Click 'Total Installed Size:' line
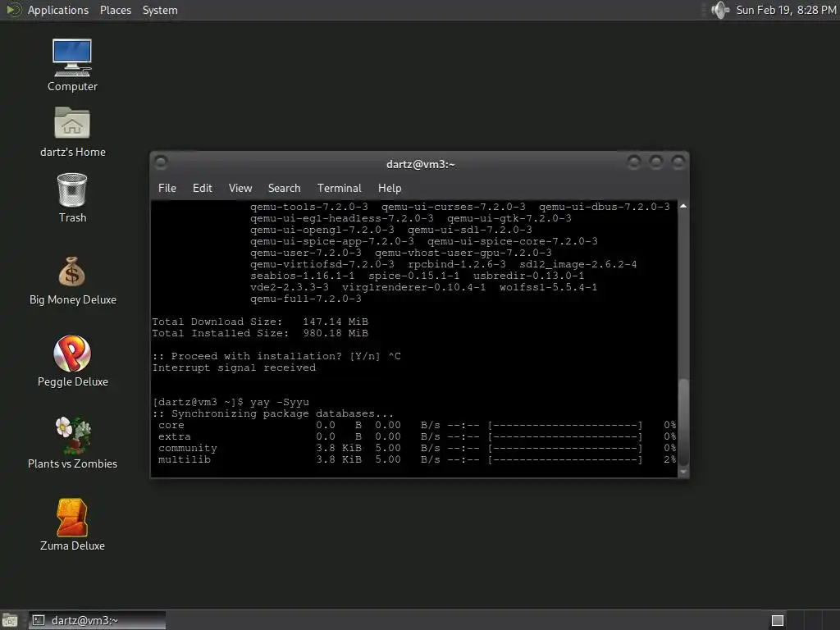 coord(260,333)
